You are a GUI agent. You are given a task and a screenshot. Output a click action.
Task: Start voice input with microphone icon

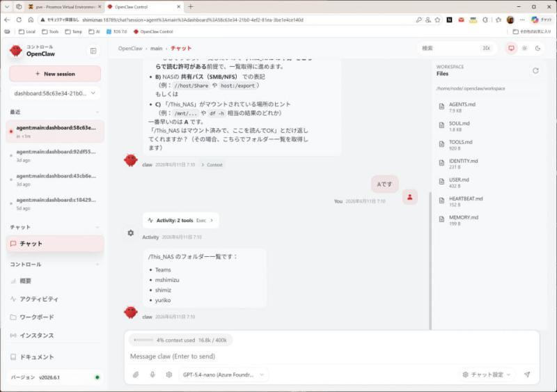click(x=152, y=375)
